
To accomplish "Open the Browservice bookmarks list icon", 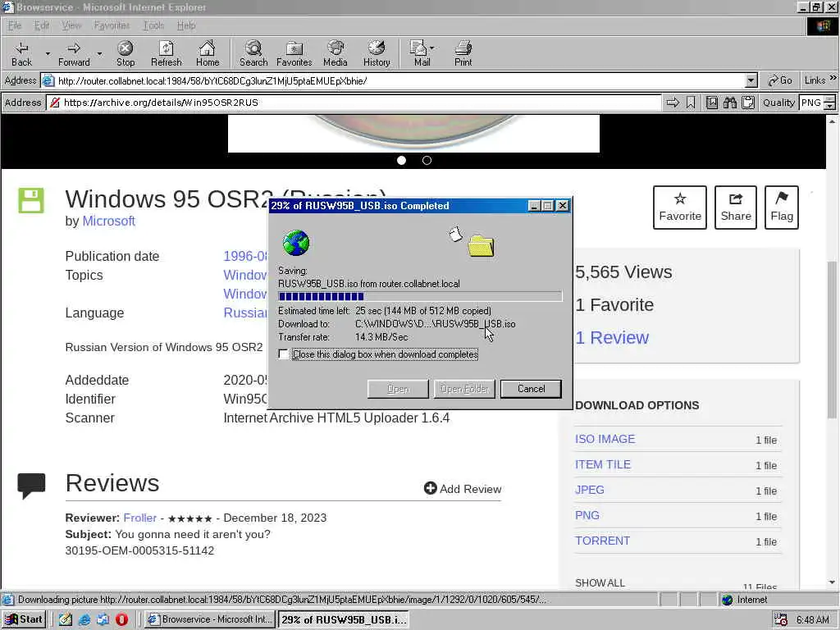I will 712,103.
